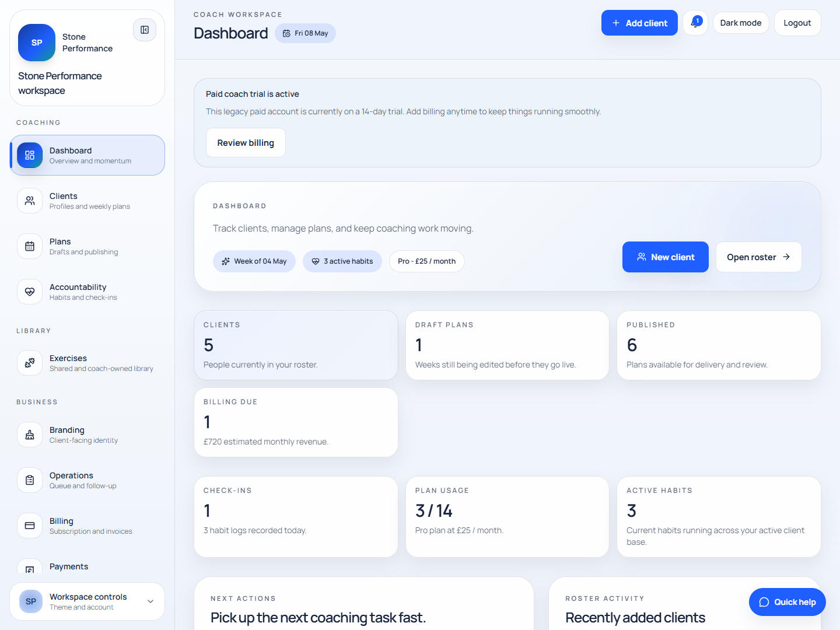The height and width of the screenshot is (630, 840).
Task: Open the notifications bell
Action: (695, 23)
